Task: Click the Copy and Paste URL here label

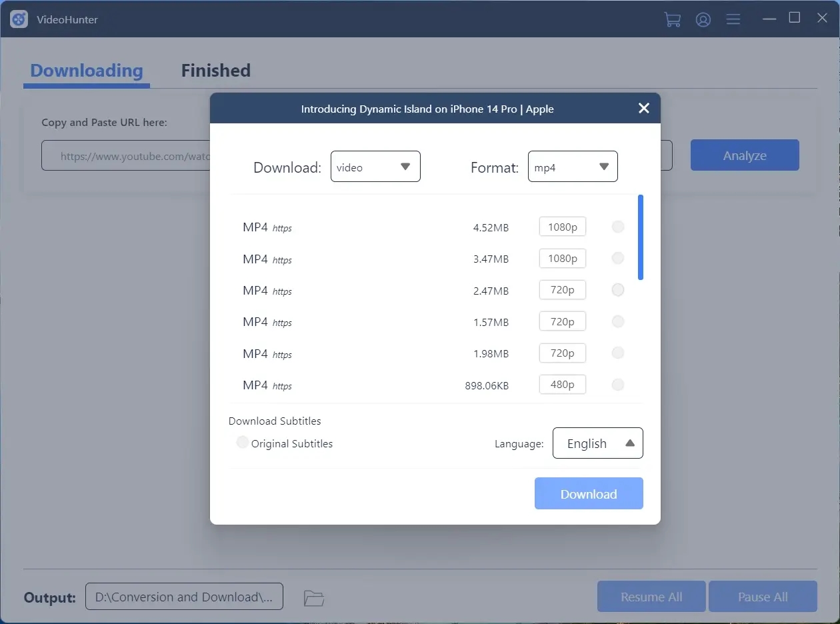Action: 104,122
